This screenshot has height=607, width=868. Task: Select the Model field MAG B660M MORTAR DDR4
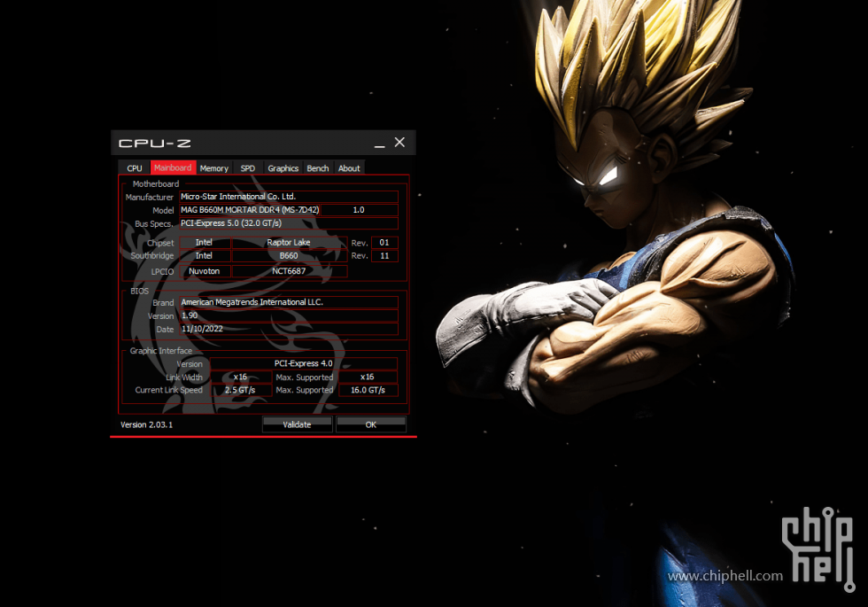pyautogui.click(x=250, y=210)
